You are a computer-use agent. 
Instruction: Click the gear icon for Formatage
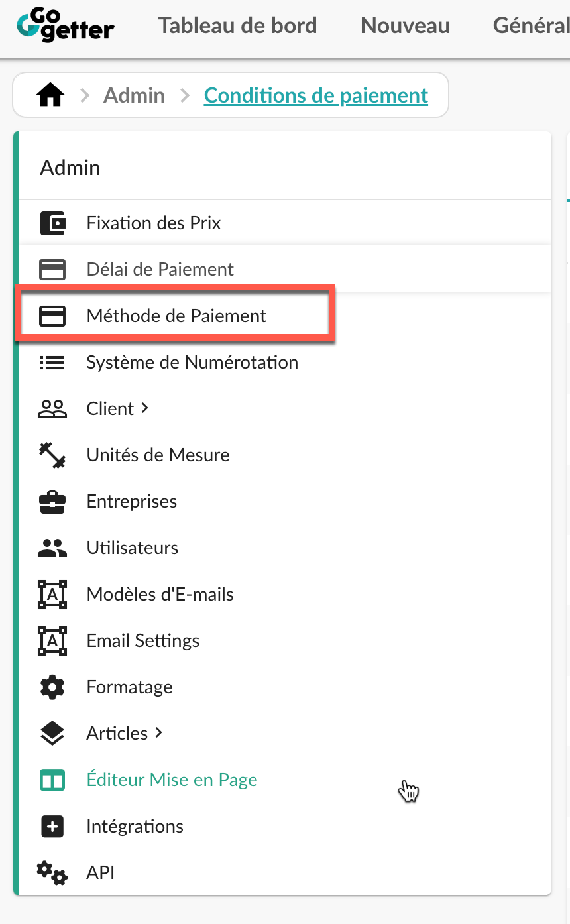52,687
